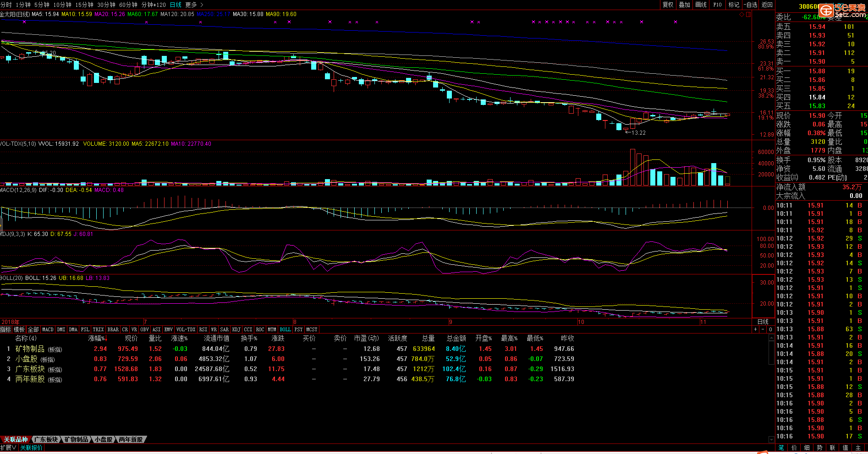Switch to the 60分钟 period
868x454 pixels.
[x=128, y=5]
